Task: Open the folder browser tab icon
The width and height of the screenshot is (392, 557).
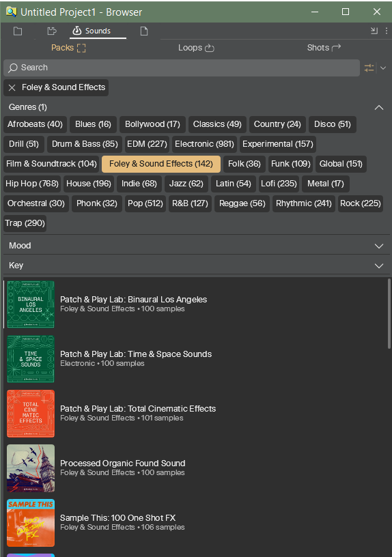Action: coord(18,31)
